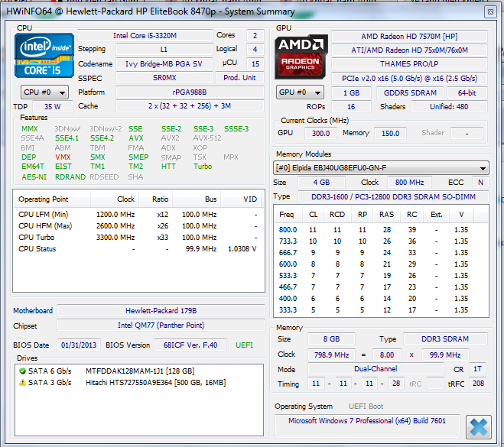Click the 800.0 frequency row in timings table

point(381,230)
